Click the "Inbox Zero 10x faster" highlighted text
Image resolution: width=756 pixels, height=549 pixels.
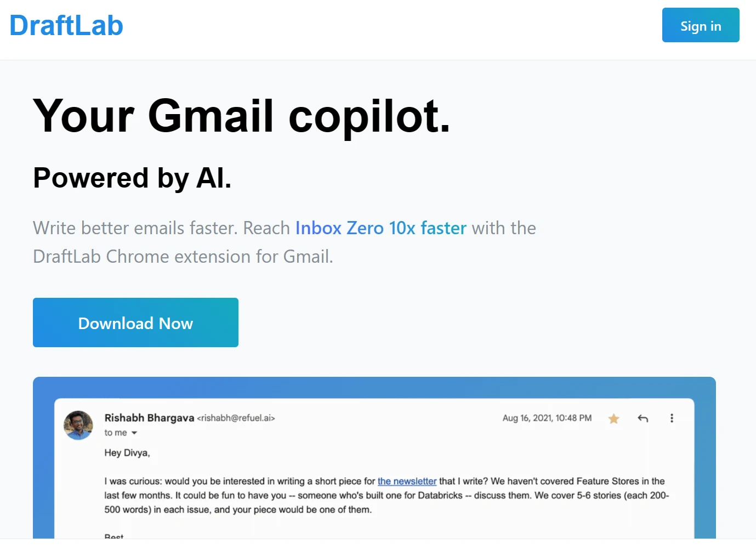tap(380, 228)
